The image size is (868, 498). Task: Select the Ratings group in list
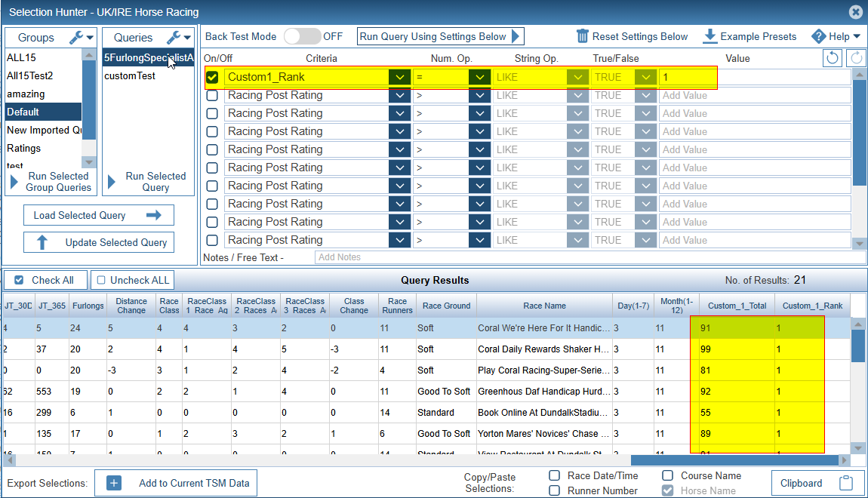tap(24, 149)
